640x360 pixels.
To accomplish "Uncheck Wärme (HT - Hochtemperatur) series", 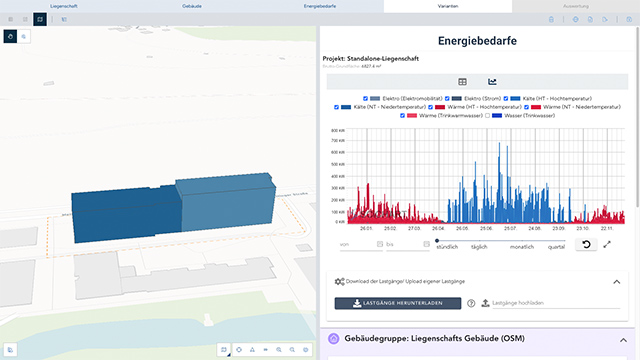I will click(x=430, y=107).
